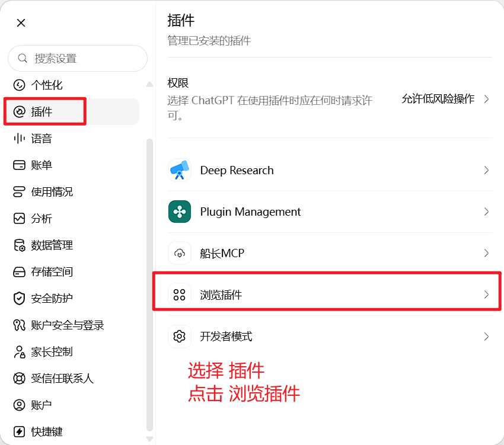The image size is (504, 445).
Task: Open the Plugin Management entry
Action: (x=330, y=212)
